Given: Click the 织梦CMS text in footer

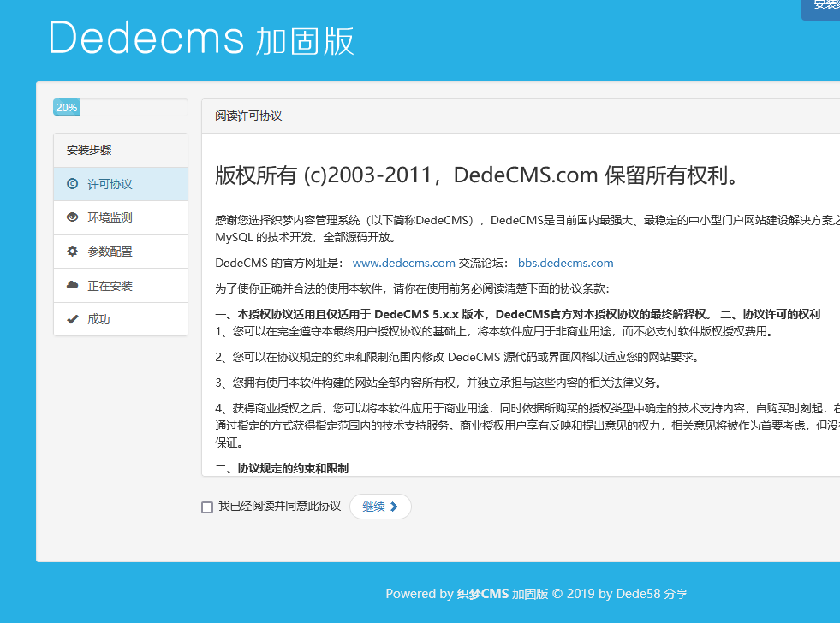Looking at the screenshot, I should [x=483, y=593].
